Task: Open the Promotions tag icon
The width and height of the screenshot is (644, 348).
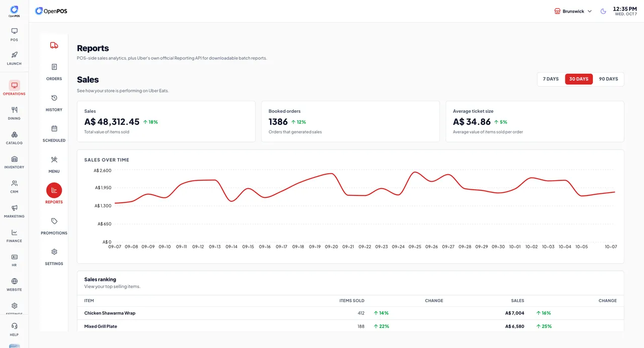Action: (54, 221)
